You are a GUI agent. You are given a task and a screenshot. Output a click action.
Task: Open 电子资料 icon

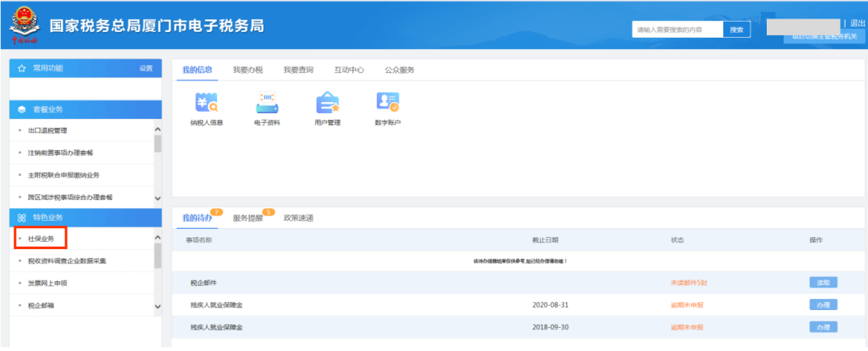[267, 103]
